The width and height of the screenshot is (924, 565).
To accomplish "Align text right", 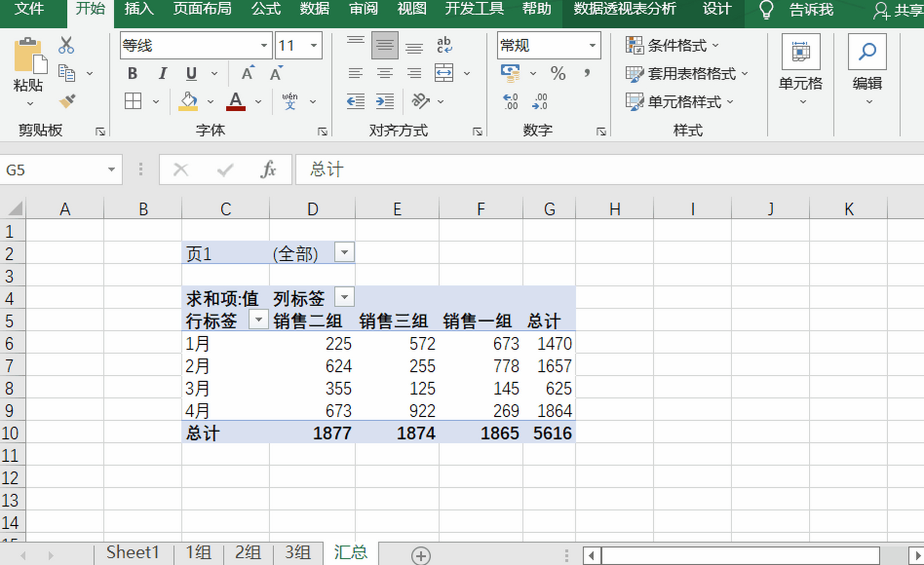I will (414, 73).
